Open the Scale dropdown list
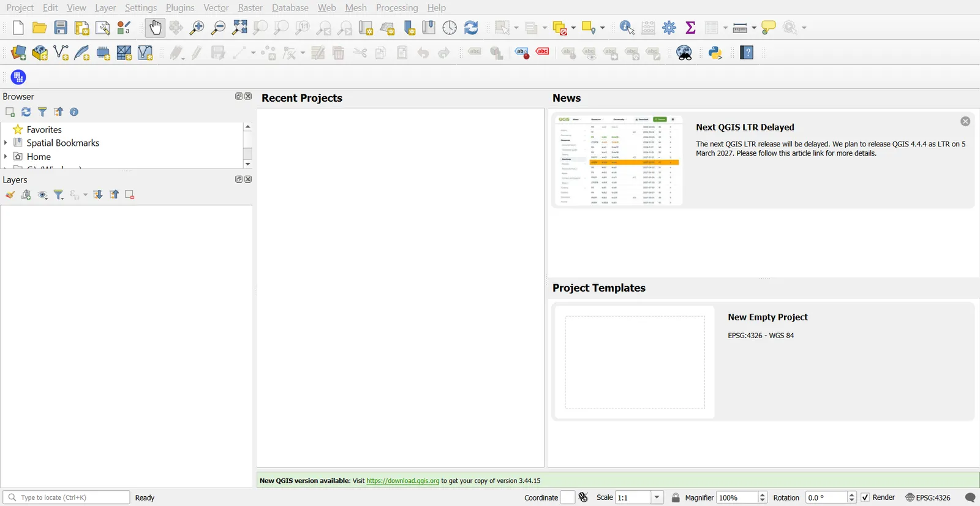The width and height of the screenshot is (980, 506). (657, 497)
